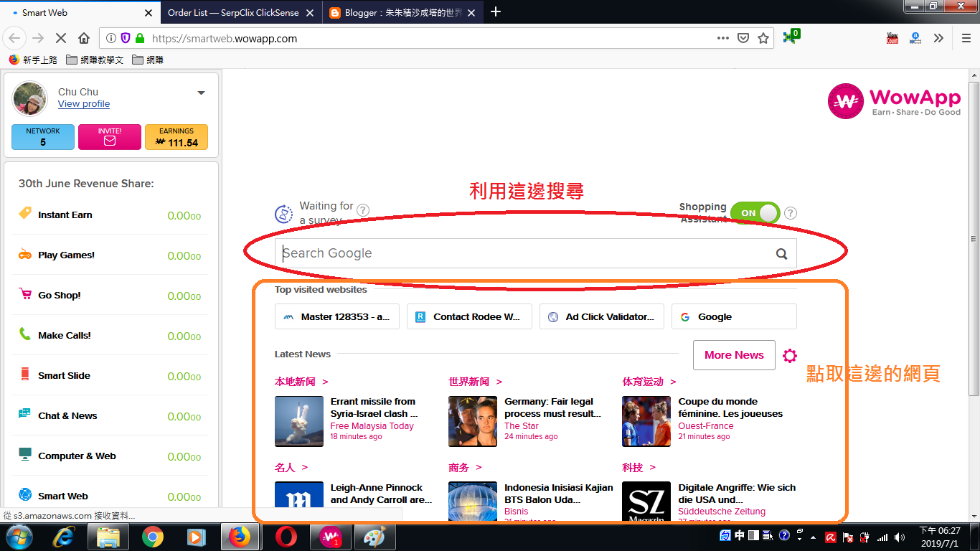Go to the Firefox home page

84,39
